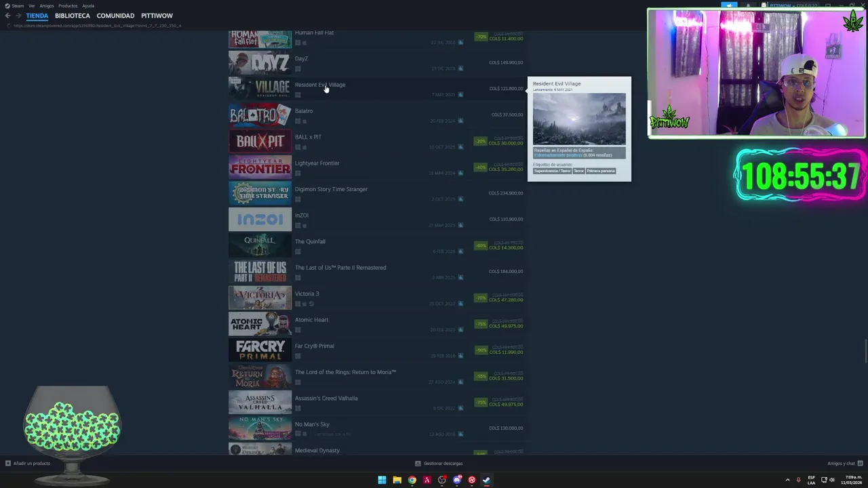Click the page vertical scrollbar
Viewport: 868px width, 488px height.
coord(865,352)
